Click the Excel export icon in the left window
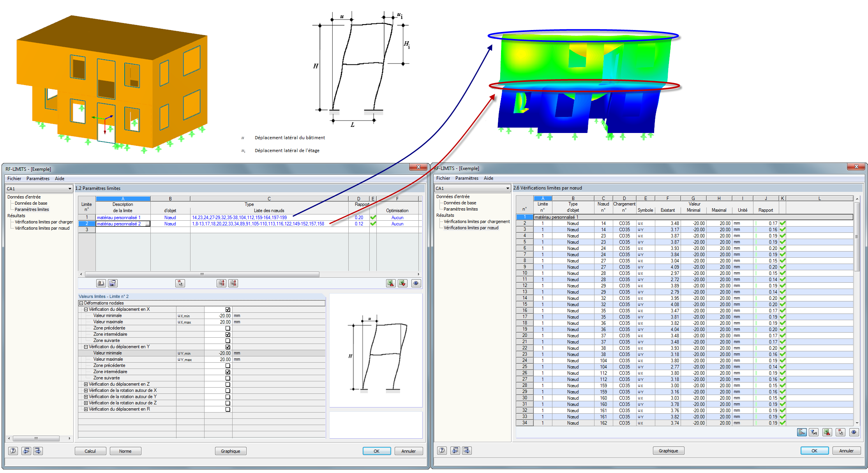Viewport: 868px width, 473px height. coord(391,283)
